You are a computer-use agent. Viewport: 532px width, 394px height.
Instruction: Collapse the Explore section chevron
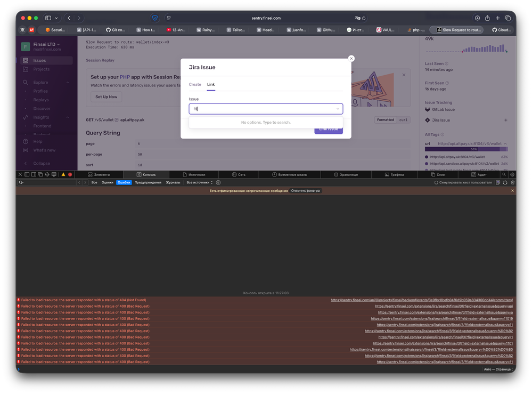click(x=68, y=83)
